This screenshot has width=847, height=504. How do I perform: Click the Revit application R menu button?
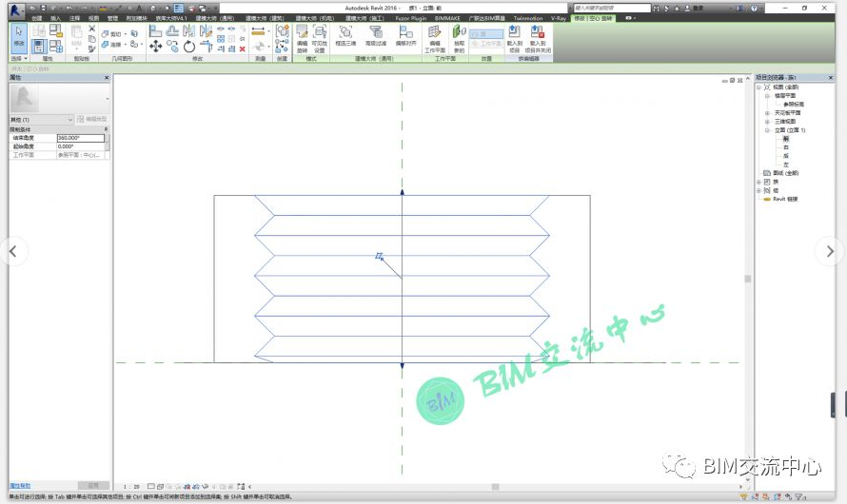(x=15, y=10)
